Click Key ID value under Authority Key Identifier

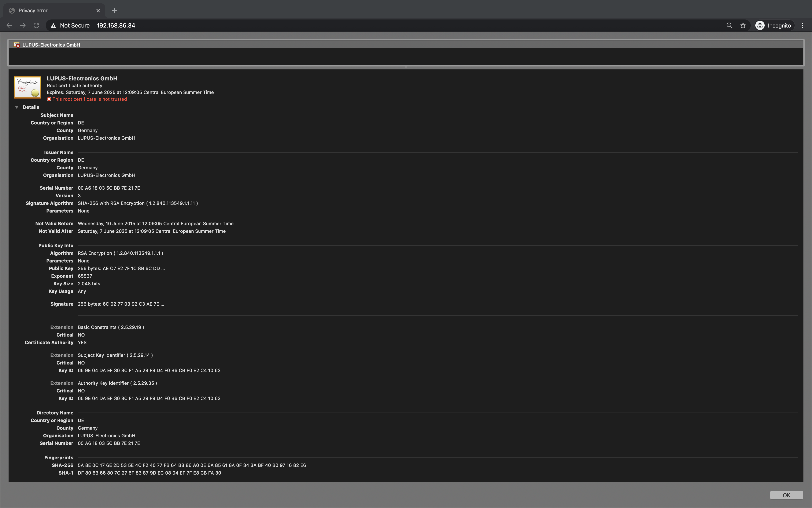[x=149, y=399]
